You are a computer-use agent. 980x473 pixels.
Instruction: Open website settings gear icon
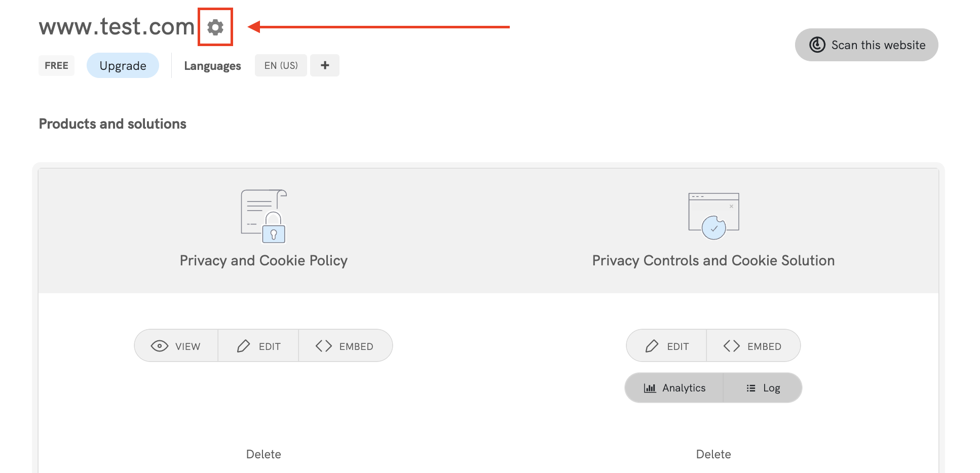[x=215, y=27]
